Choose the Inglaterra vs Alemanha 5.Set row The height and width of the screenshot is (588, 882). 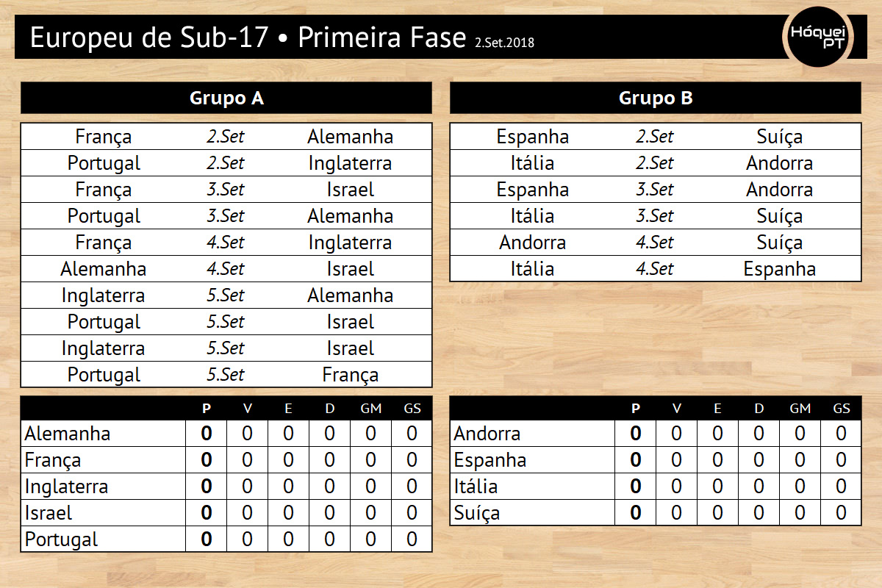[x=226, y=295]
